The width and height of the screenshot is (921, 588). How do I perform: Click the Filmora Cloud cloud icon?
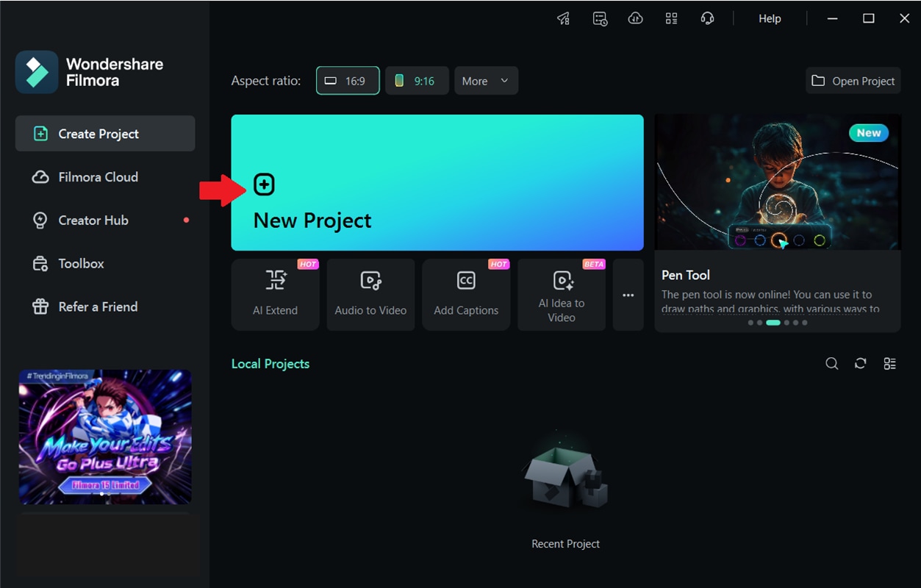point(40,177)
